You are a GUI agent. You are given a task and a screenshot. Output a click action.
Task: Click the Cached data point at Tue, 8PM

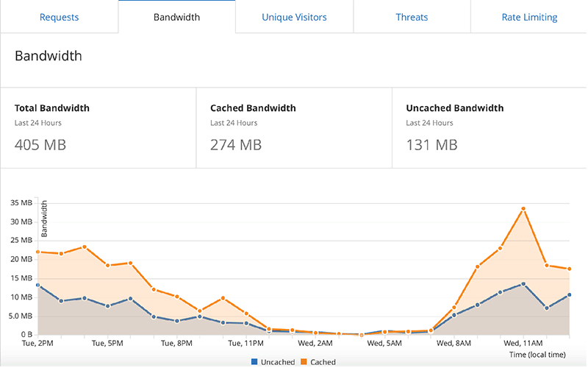click(x=177, y=297)
